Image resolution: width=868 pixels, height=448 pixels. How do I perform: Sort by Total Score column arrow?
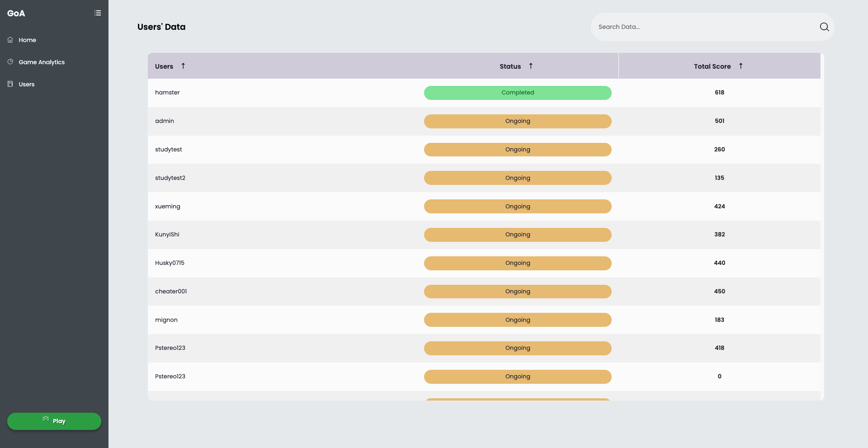tap(741, 66)
